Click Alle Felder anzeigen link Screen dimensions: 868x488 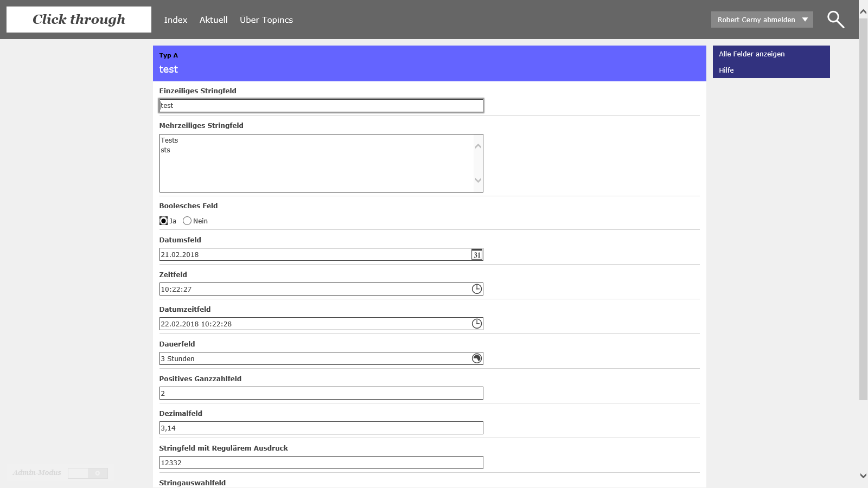pos(751,54)
